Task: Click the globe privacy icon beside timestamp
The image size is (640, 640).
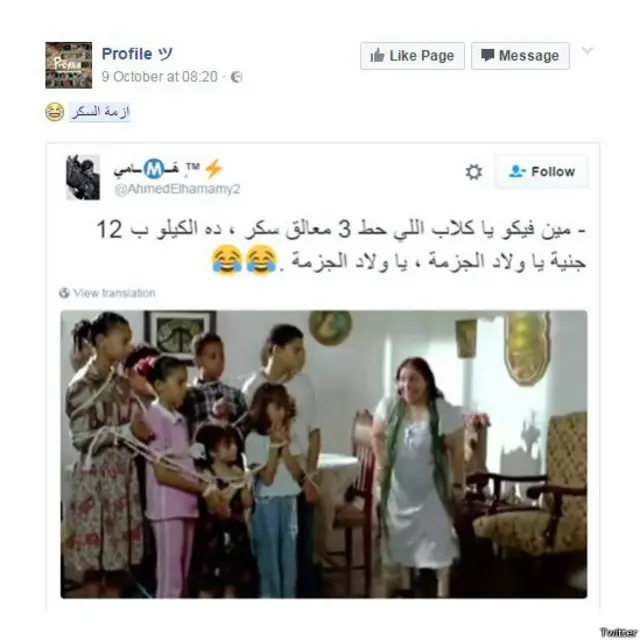Action: 237,77
